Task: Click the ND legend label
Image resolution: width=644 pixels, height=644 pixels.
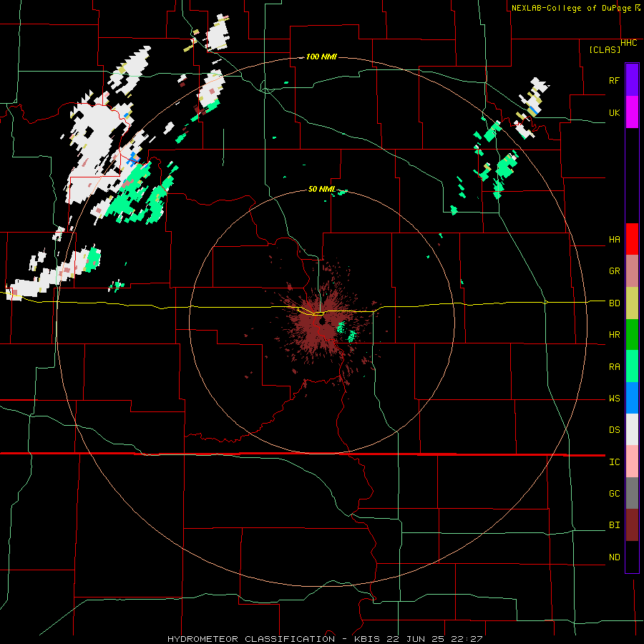Action: coord(614,557)
